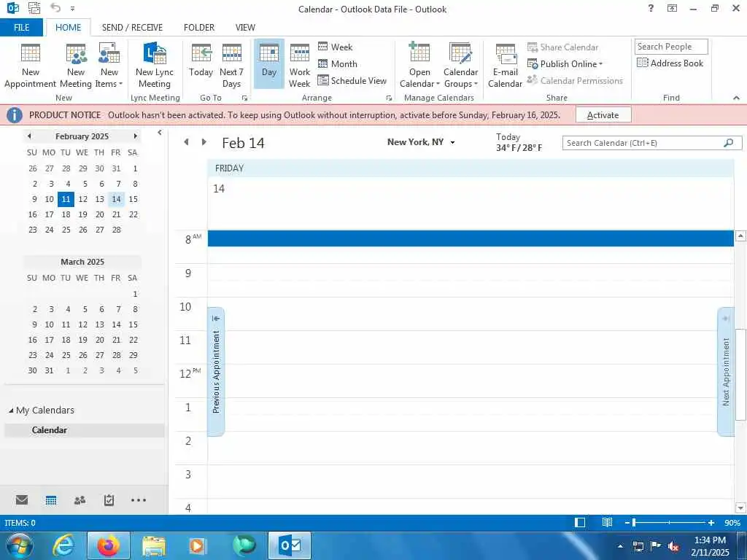
Task: Create a New Meeting
Action: pos(76,65)
